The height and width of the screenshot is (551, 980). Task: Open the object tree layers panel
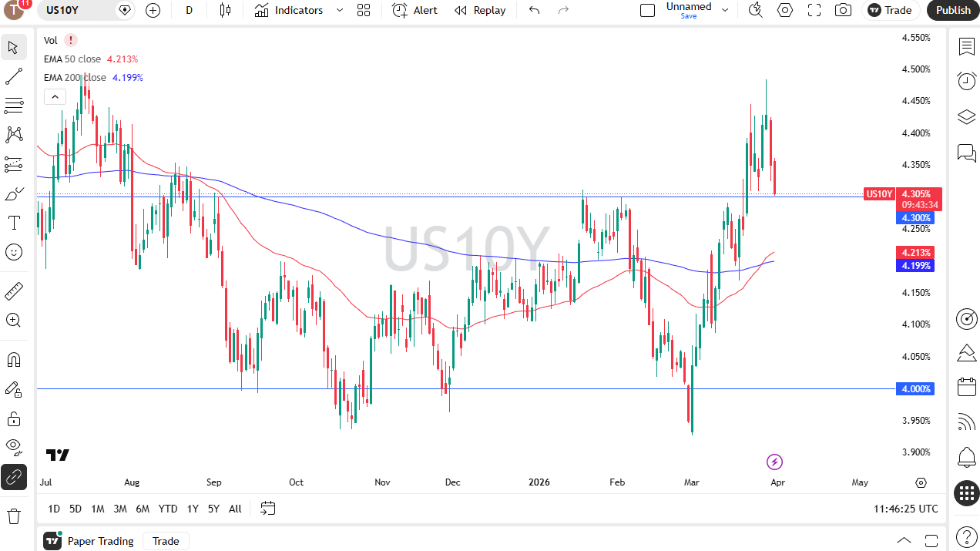pyautogui.click(x=966, y=117)
